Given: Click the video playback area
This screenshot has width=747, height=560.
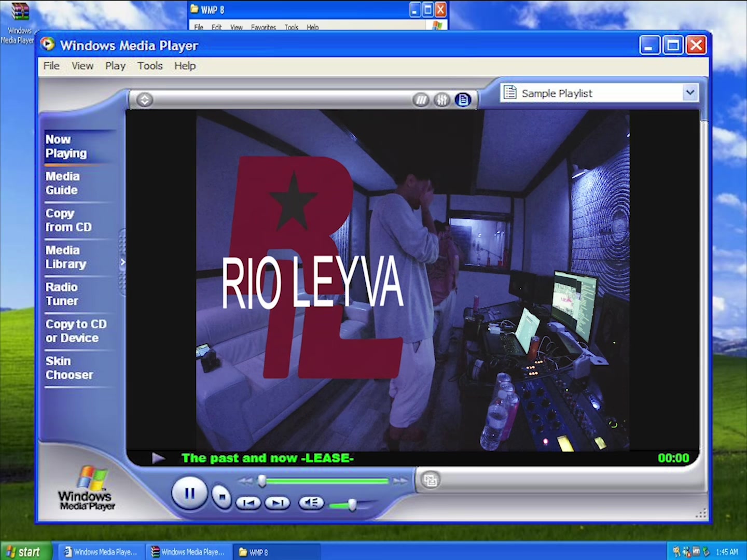Looking at the screenshot, I should pos(413,280).
